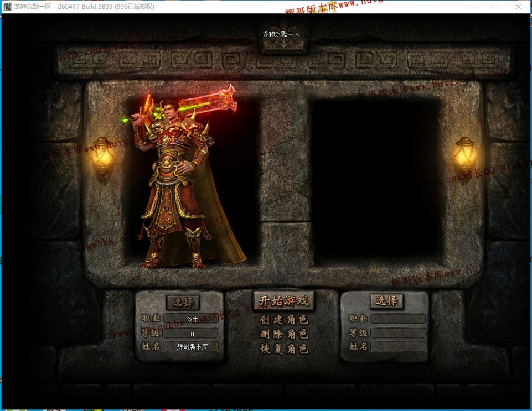Choose 创建角色 to create a character

[284, 319]
